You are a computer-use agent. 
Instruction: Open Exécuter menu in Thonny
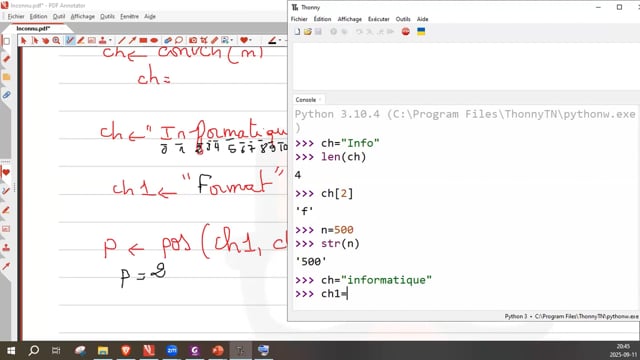coord(378,19)
